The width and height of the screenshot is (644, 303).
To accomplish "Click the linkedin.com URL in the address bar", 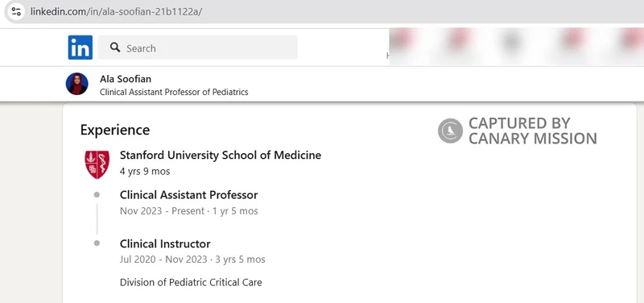I will [x=116, y=11].
